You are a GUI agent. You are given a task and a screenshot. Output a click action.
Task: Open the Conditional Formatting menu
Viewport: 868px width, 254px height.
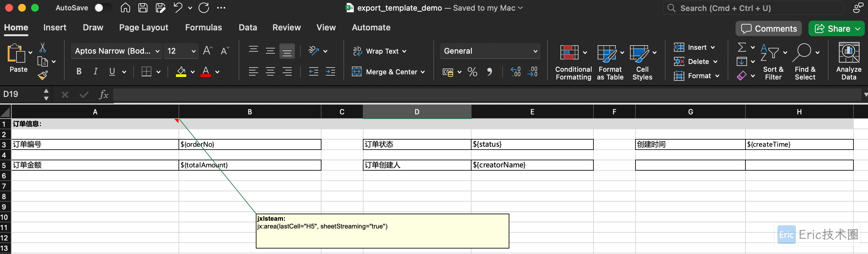tap(573, 62)
